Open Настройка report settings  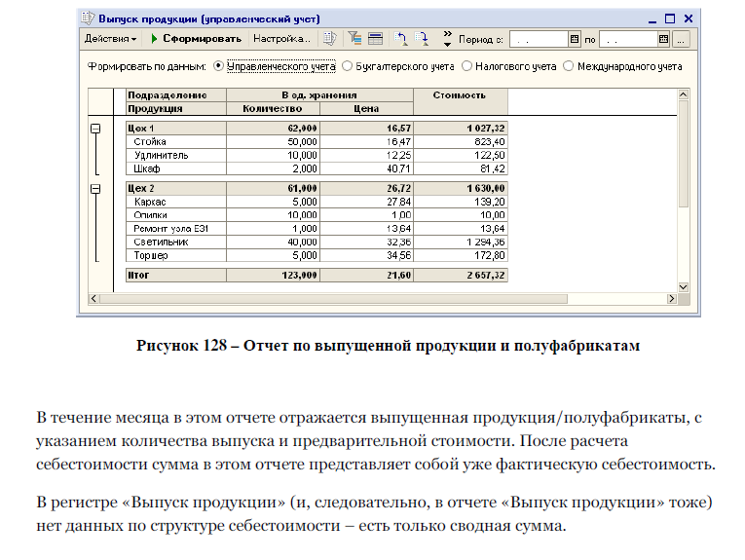click(281, 39)
